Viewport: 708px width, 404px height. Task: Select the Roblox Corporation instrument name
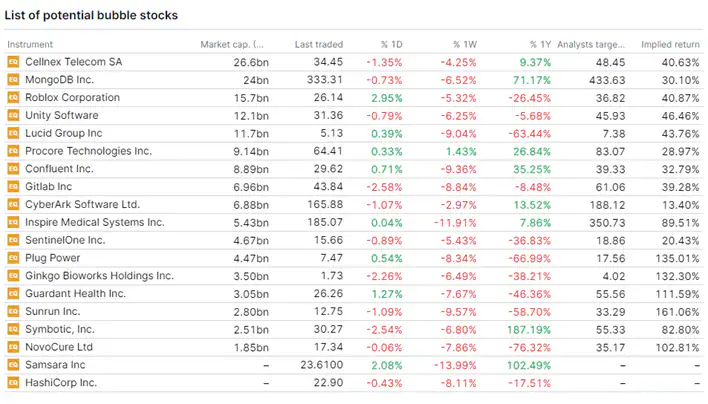click(x=73, y=98)
